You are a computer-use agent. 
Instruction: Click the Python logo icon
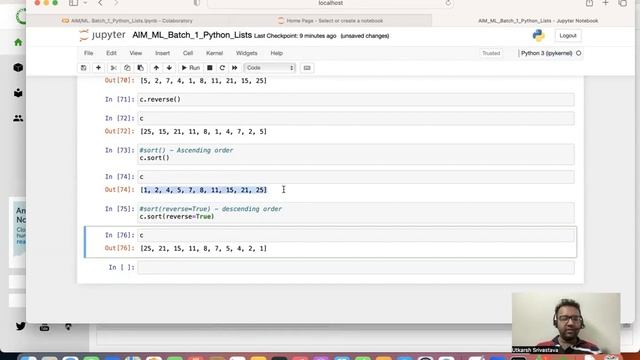tap(538, 36)
